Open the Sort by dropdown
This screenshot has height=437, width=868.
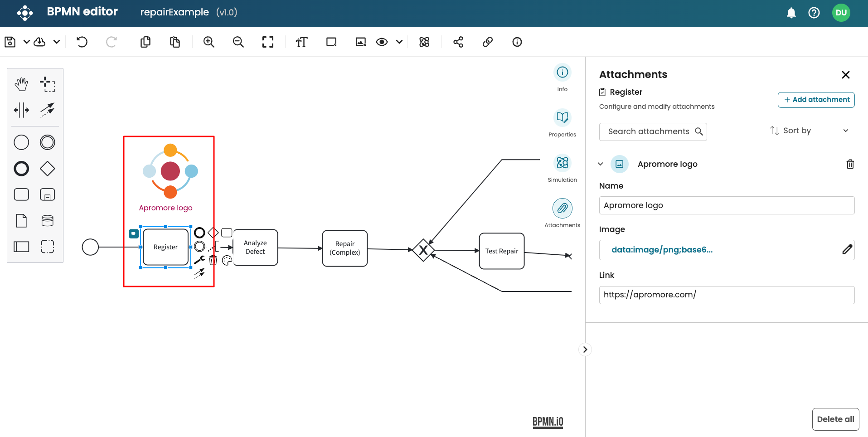[809, 131]
